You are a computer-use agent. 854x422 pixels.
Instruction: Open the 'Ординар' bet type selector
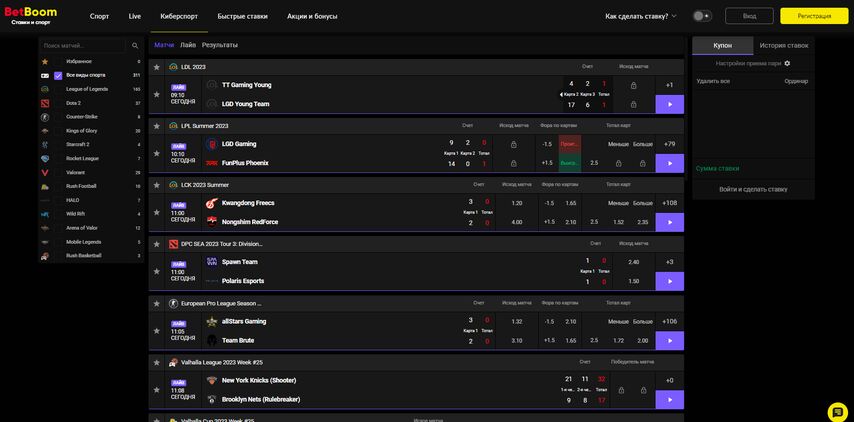[x=796, y=82]
